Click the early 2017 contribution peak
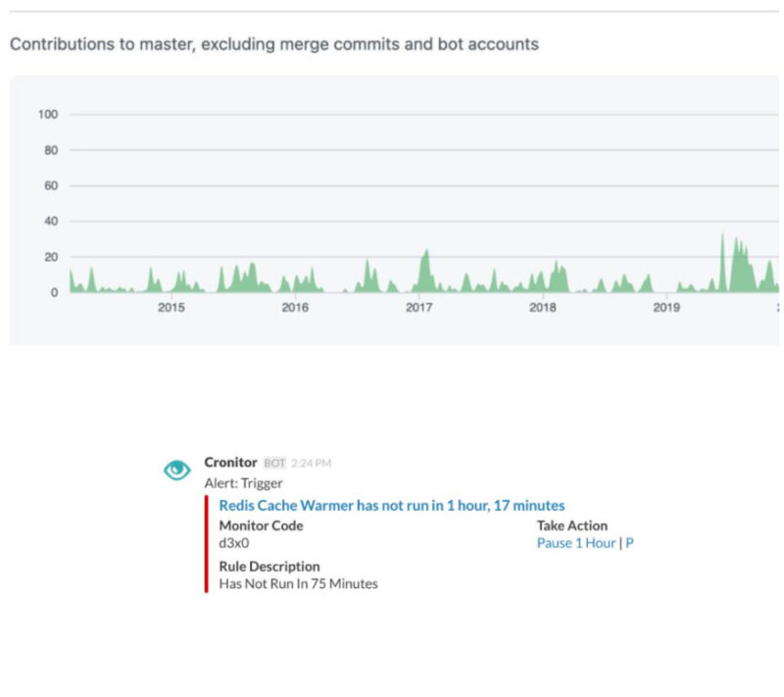This screenshot has height=697, width=784. tap(426, 270)
